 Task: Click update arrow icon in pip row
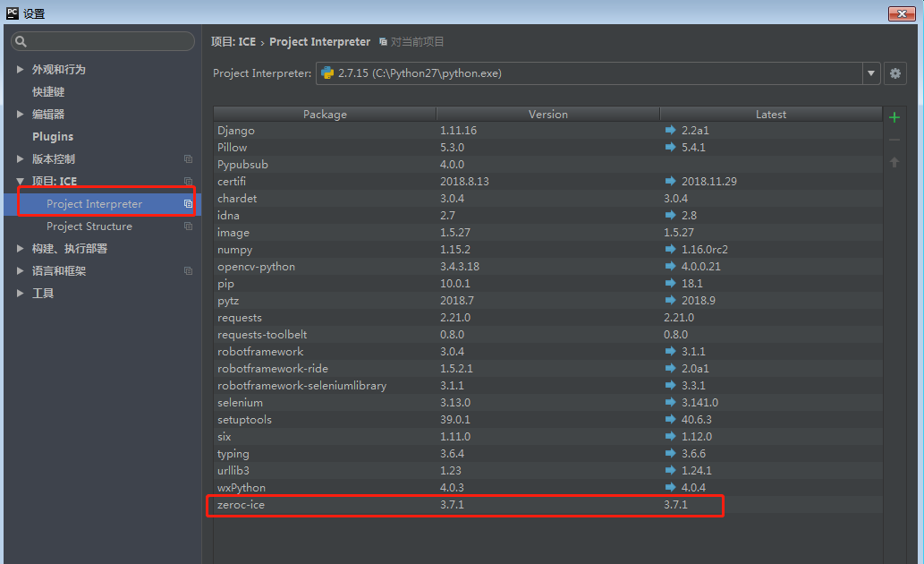pyautogui.click(x=670, y=283)
